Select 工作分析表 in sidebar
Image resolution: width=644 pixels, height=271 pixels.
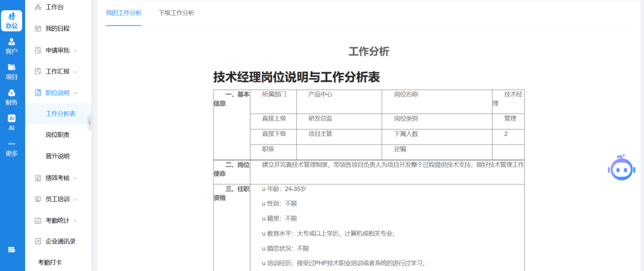click(61, 114)
